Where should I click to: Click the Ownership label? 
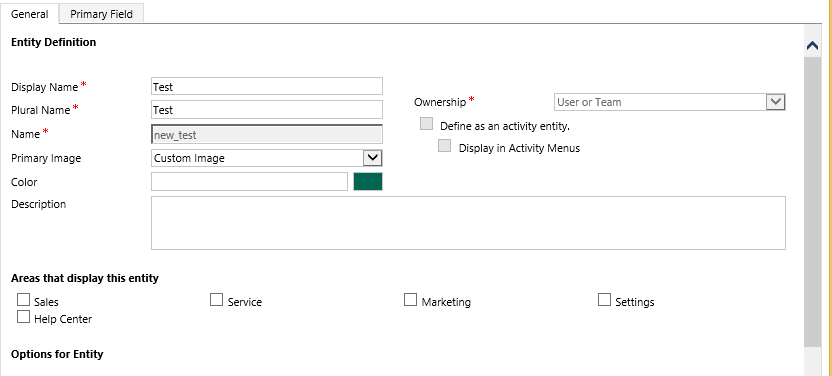coord(440,102)
